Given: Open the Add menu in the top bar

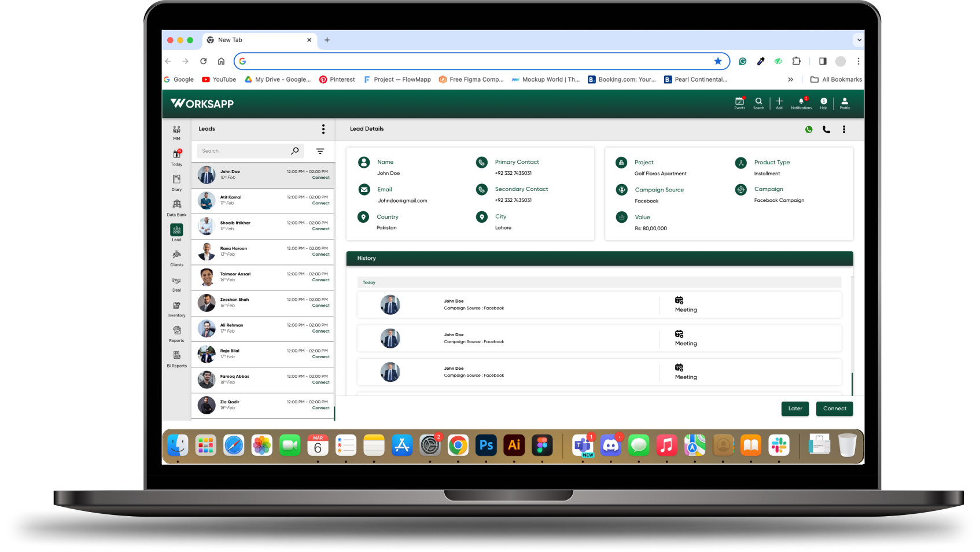Looking at the screenshot, I should click(779, 102).
